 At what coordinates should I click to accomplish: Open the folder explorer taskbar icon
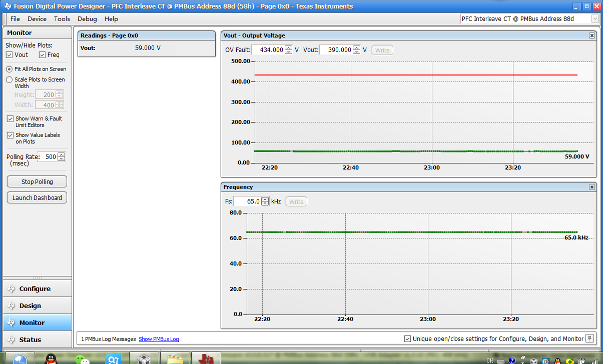[175, 359]
